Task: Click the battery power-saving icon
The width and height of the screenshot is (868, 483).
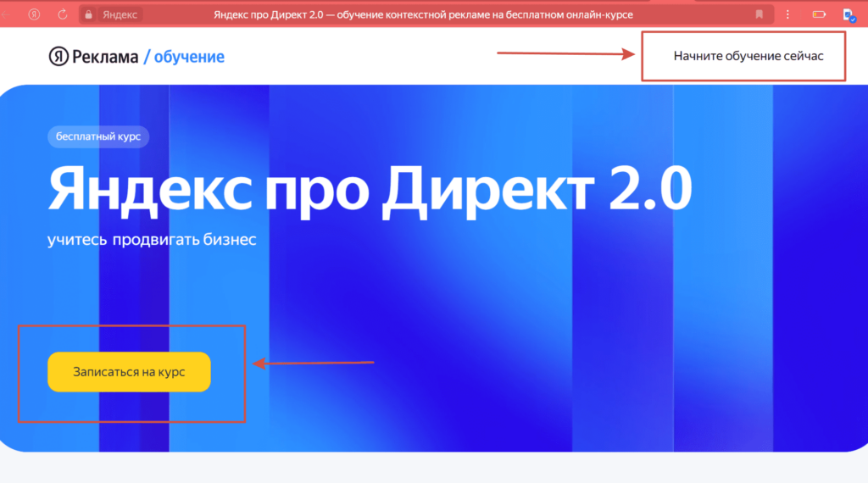Action: point(819,14)
